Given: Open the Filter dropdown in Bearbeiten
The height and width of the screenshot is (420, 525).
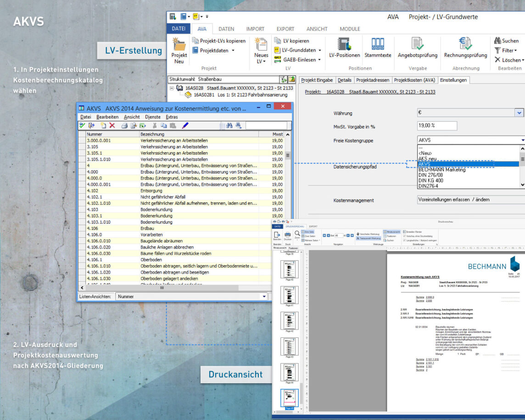Looking at the screenshot, I should tap(516, 50).
